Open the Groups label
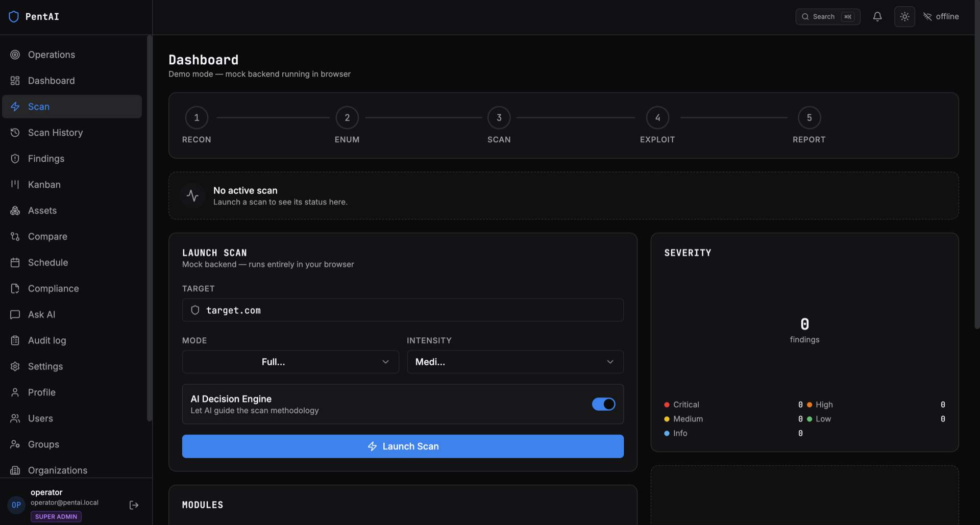This screenshot has height=525, width=980. click(43, 444)
